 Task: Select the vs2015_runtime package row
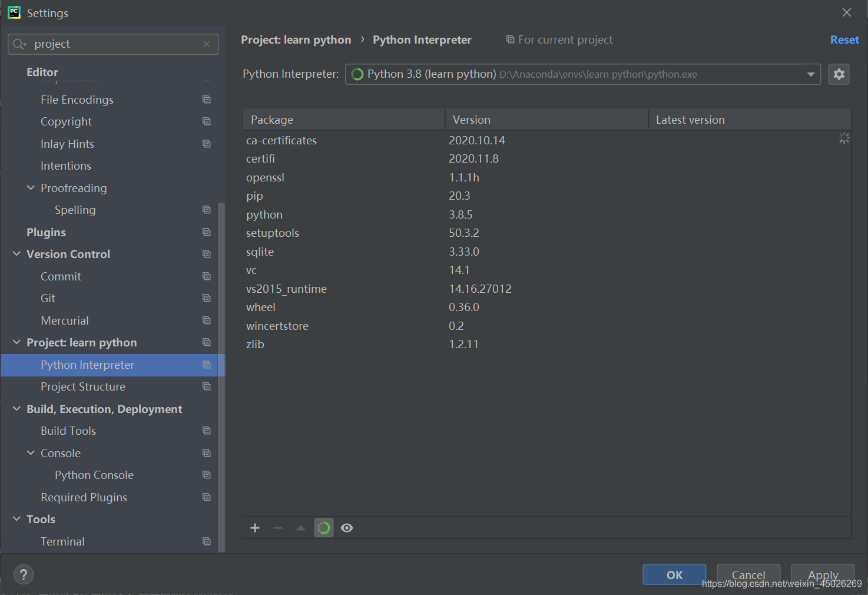pyautogui.click(x=546, y=289)
